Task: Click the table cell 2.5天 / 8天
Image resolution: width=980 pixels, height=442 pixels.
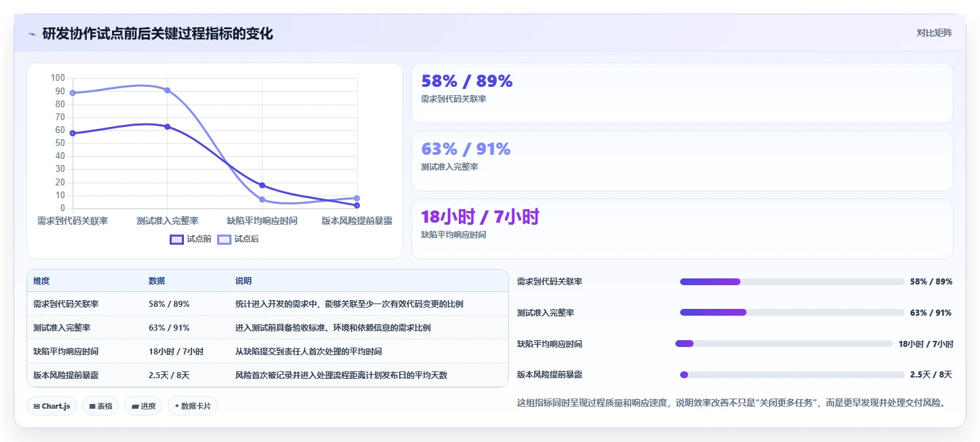Action: coord(169,375)
